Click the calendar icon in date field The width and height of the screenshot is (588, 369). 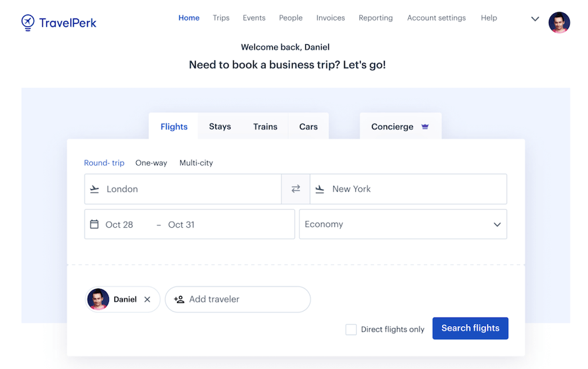(94, 224)
